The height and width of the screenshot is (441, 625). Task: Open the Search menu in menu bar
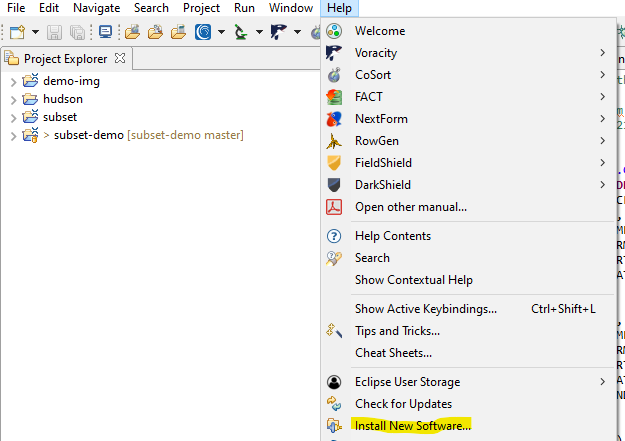151,8
